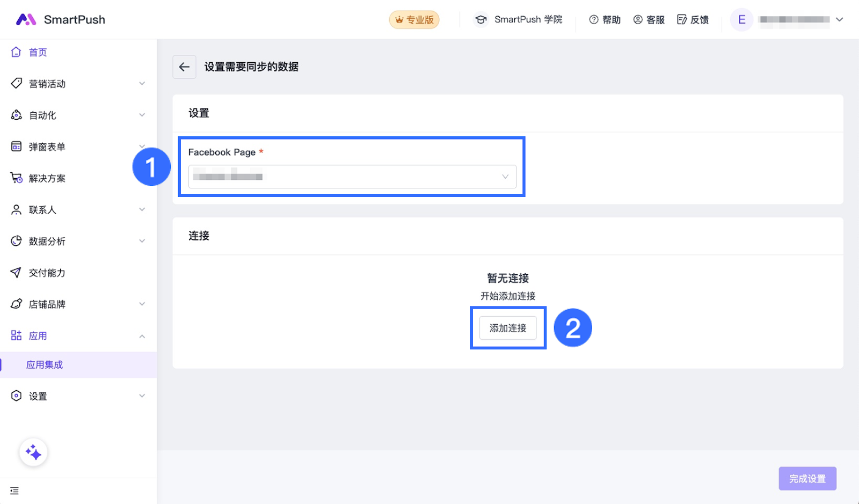Click the 添加连接 button
The image size is (859, 504).
click(507, 328)
